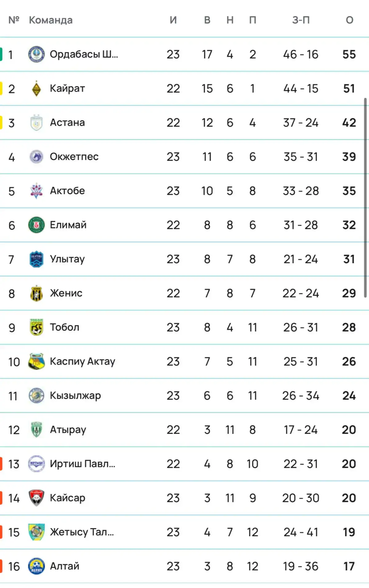Click the Кайрат team logo
The height and width of the screenshot is (588, 369).
pyautogui.click(x=36, y=89)
